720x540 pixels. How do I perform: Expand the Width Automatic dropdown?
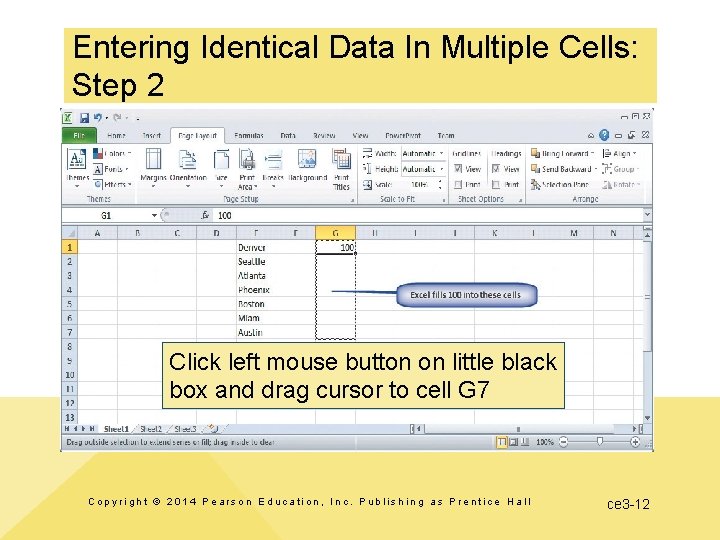(442, 153)
